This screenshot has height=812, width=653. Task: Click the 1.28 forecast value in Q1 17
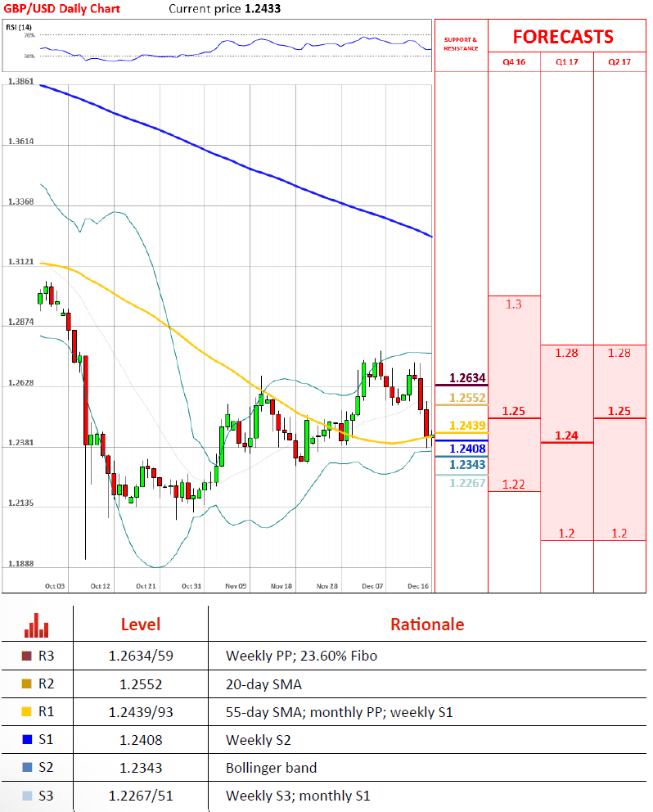point(566,353)
